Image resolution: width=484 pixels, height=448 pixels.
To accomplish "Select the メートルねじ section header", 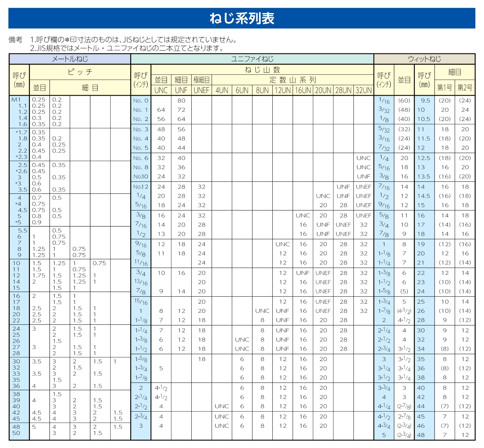I will point(70,59).
